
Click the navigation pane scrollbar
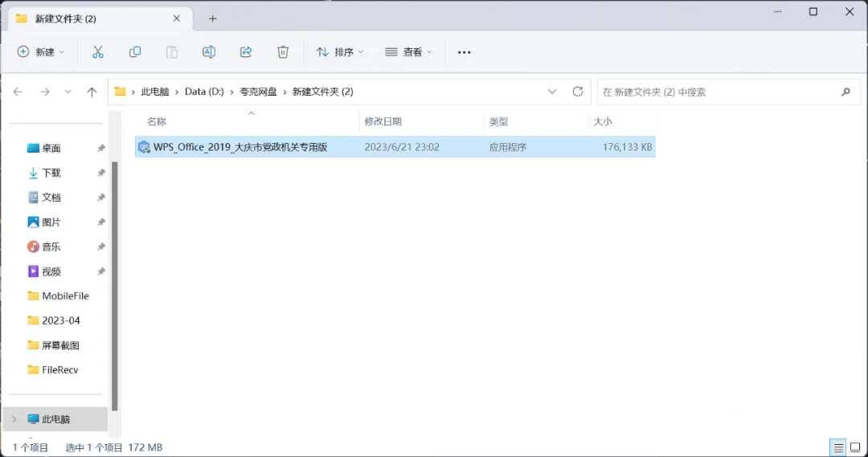click(x=115, y=286)
